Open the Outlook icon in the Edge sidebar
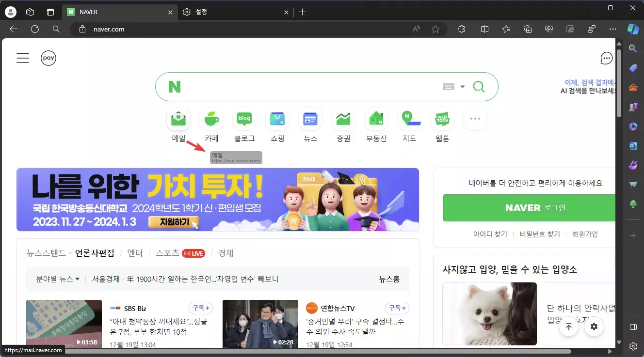The width and height of the screenshot is (644, 357). (633, 146)
